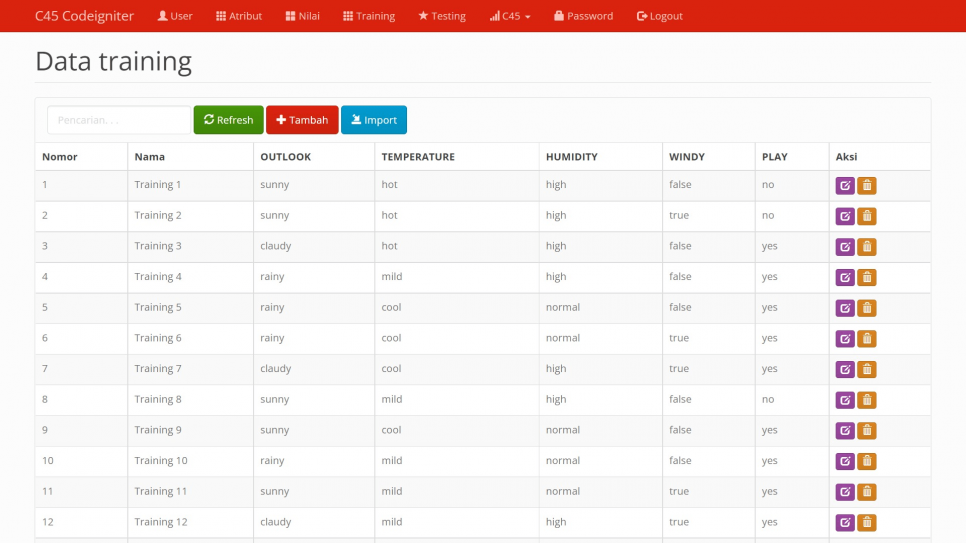This screenshot has height=543, width=966.
Task: Open the User menu item
Action: [x=175, y=16]
